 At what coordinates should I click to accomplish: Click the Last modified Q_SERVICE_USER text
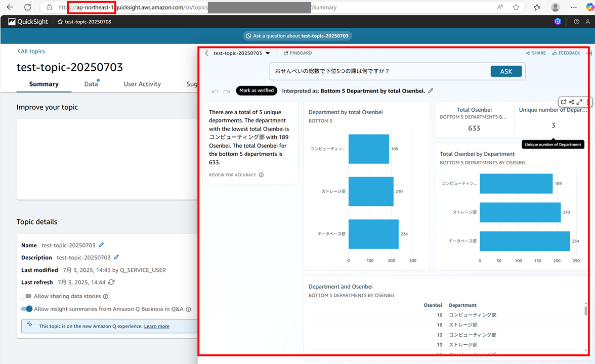pyautogui.click(x=143, y=270)
